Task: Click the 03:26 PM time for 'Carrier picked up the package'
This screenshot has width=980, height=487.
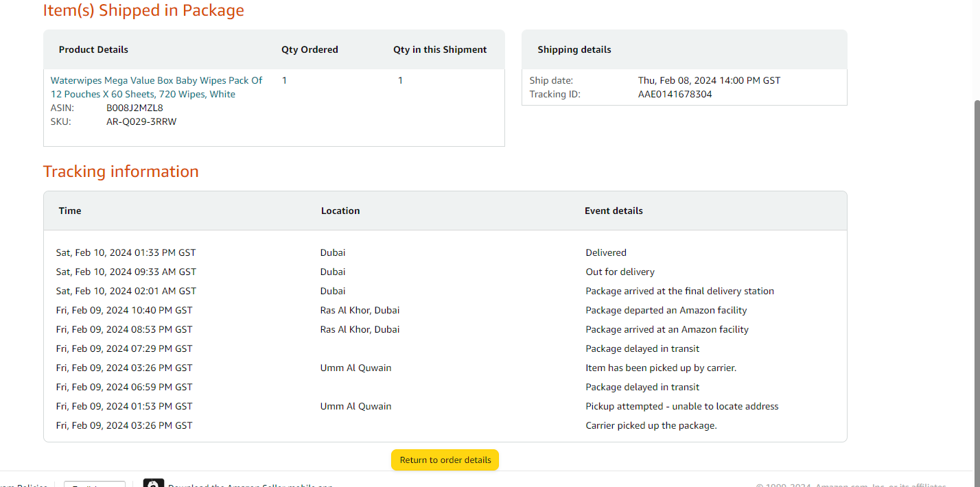Action: [x=124, y=425]
